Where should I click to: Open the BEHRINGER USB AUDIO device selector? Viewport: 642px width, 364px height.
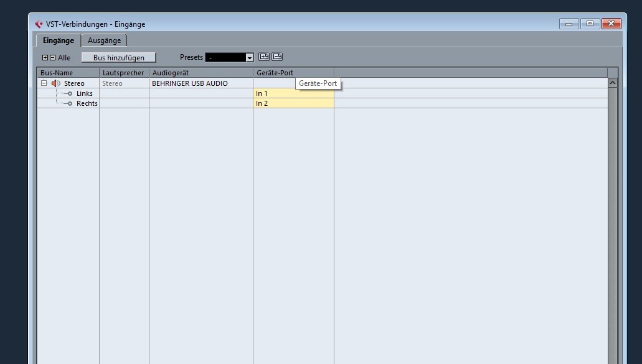[201, 83]
